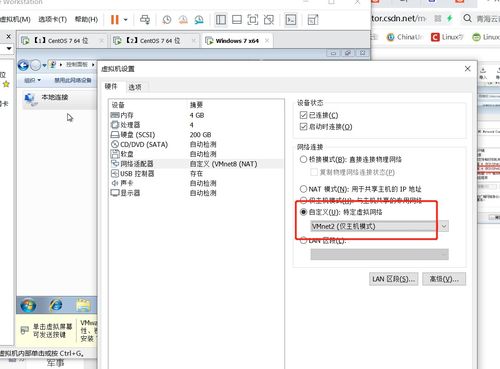Toggle the sidebar library view icon
The height and width of the screenshot is (369, 500).
tap(221, 20)
